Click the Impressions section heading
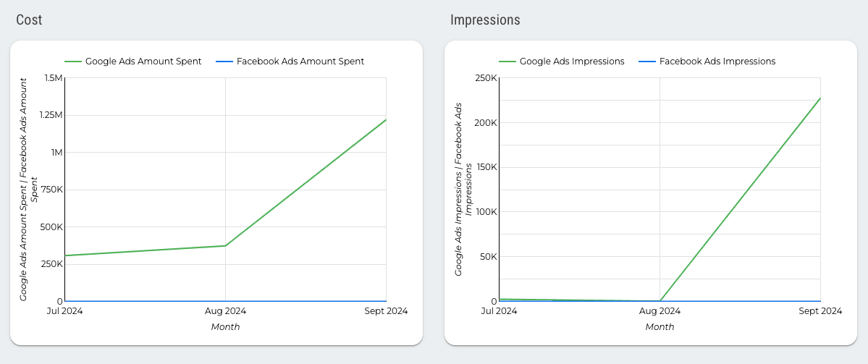 click(485, 20)
